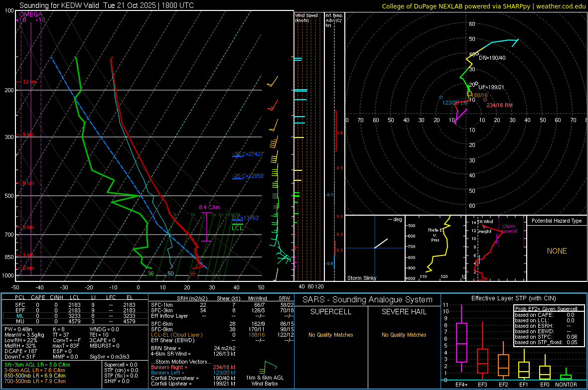Click the 'PW = 0.48in' value
588x390 pixels.
pyautogui.click(x=18, y=329)
